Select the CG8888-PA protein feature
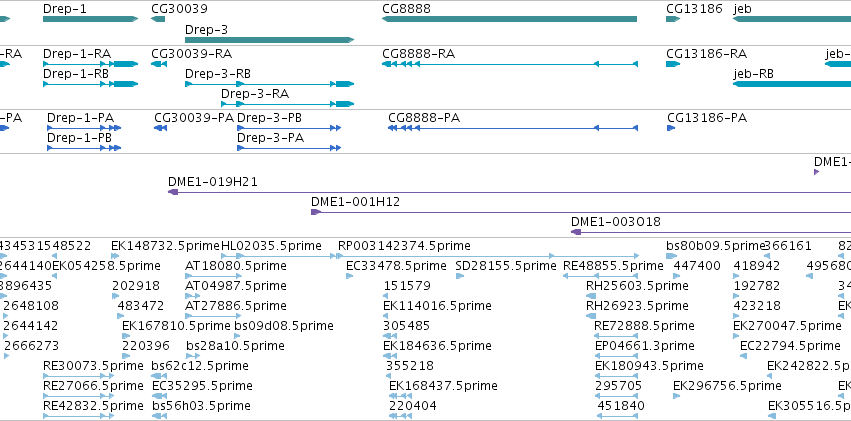The width and height of the screenshot is (851, 421). tap(513, 128)
